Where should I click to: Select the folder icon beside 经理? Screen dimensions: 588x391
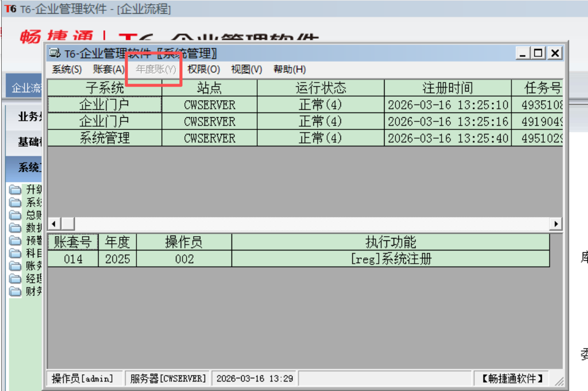pyautogui.click(x=16, y=279)
